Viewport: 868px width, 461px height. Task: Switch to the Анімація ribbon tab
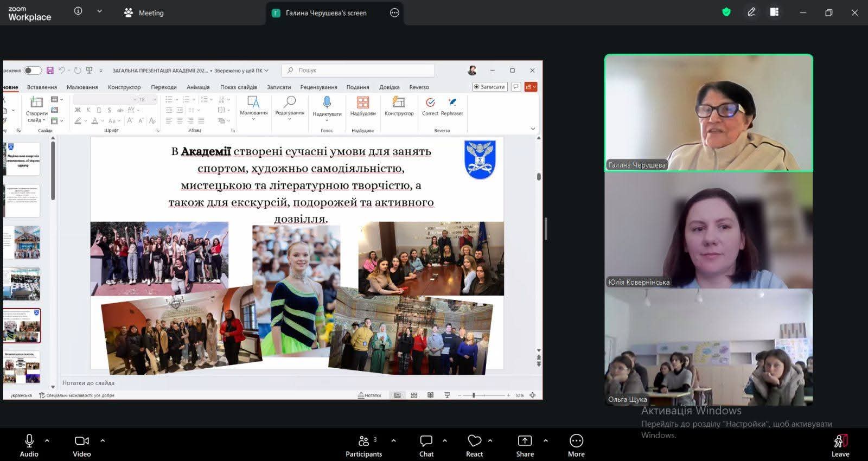(x=198, y=87)
